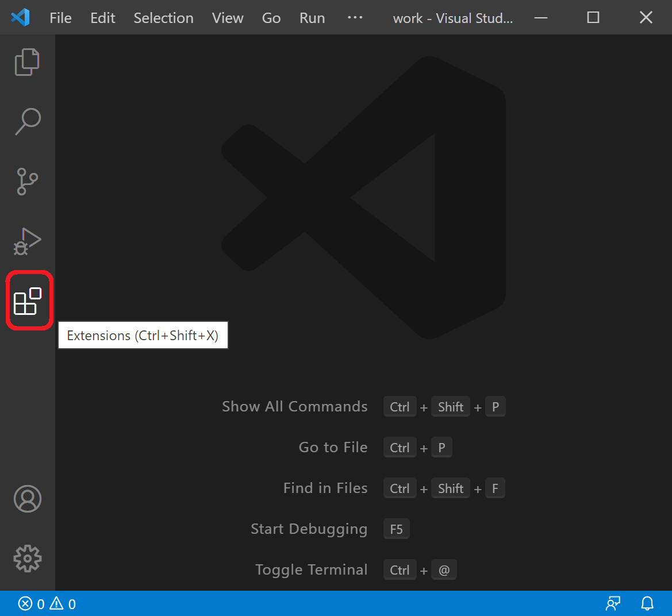Open the Go menu
Screen dimensions: 672x616
pyautogui.click(x=271, y=18)
